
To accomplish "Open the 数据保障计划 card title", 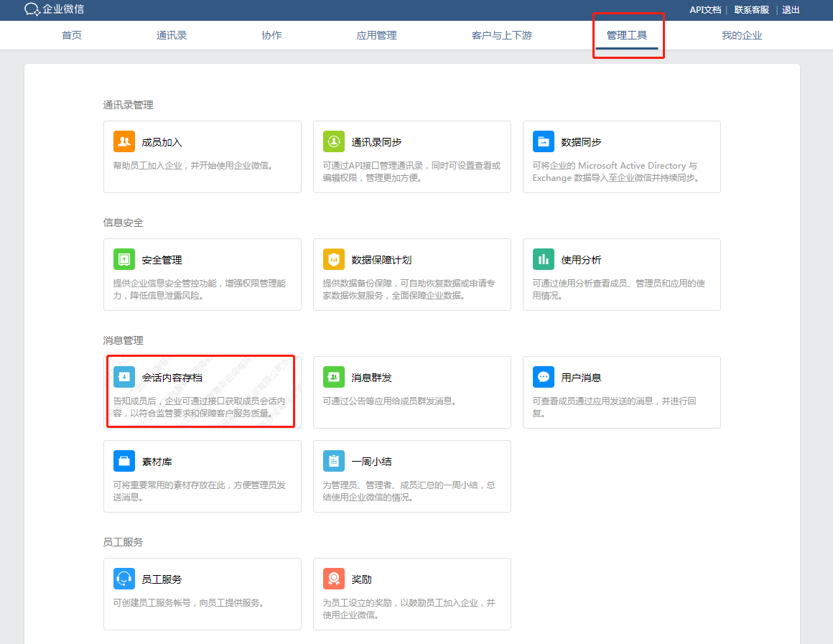I will 381,261.
